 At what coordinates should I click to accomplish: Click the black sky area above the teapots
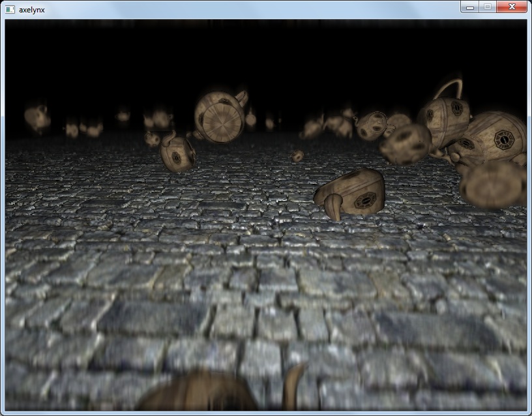click(261, 52)
